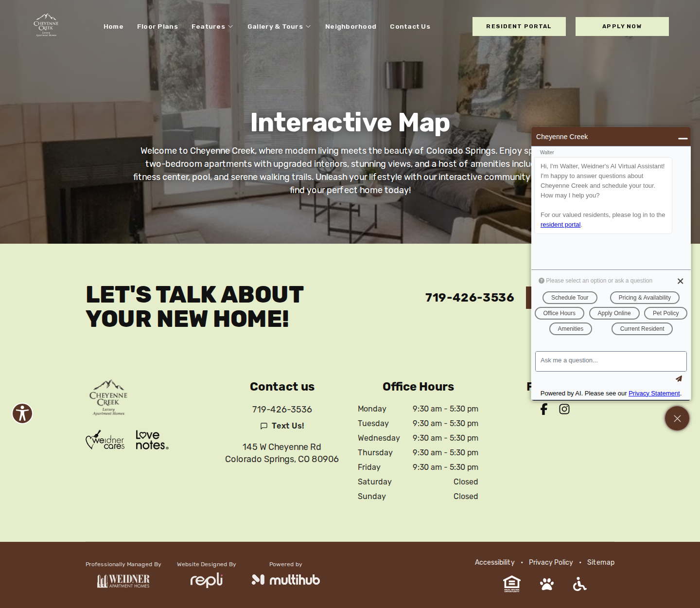Select the Pet Policy chat option
The image size is (700, 608).
coord(666,313)
